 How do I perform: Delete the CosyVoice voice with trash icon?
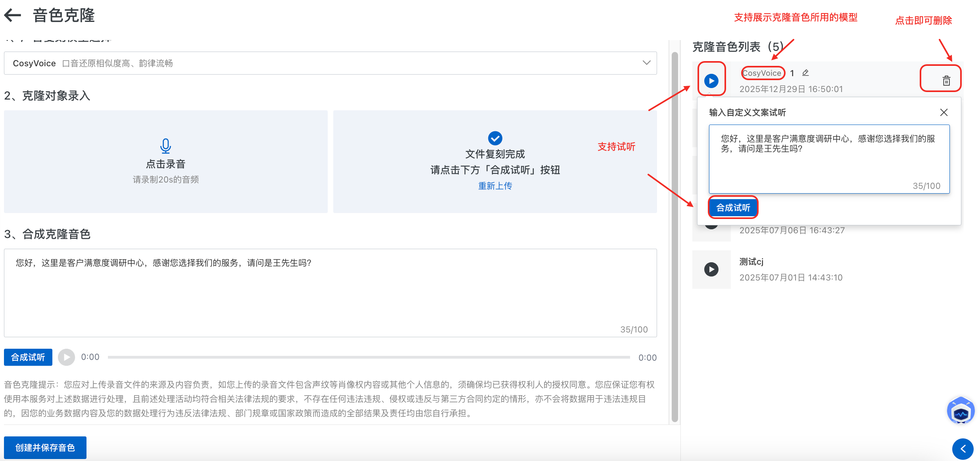[946, 81]
